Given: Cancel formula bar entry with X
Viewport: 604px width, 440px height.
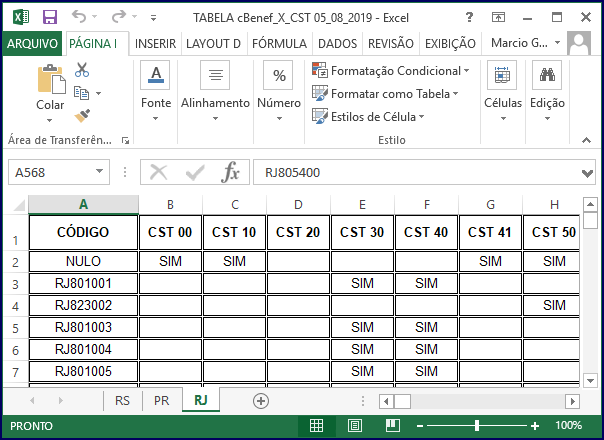Looking at the screenshot, I should pyautogui.click(x=158, y=172).
